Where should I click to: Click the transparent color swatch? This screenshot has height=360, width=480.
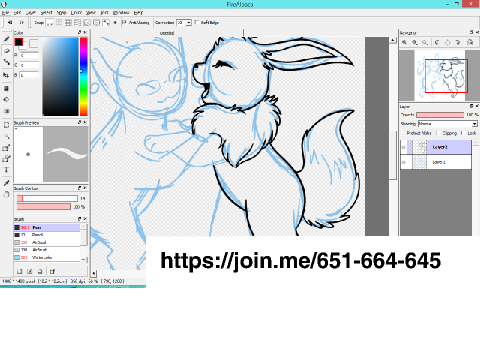(x=34, y=43)
